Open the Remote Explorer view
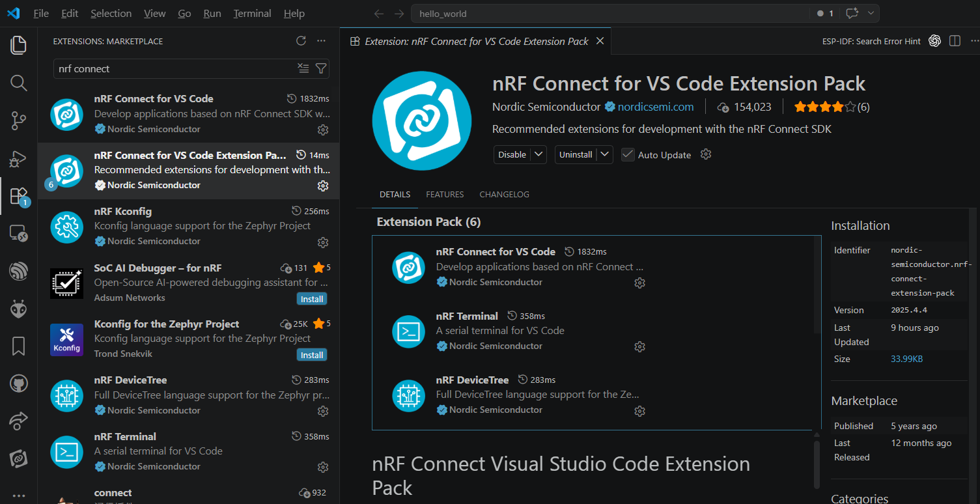The image size is (980, 504). 18,233
